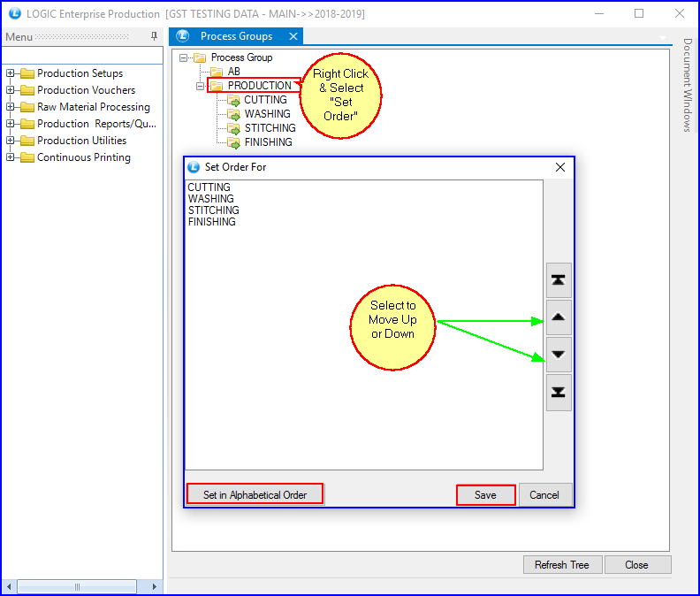The image size is (700, 596).
Task: Save the process order
Action: (x=485, y=495)
